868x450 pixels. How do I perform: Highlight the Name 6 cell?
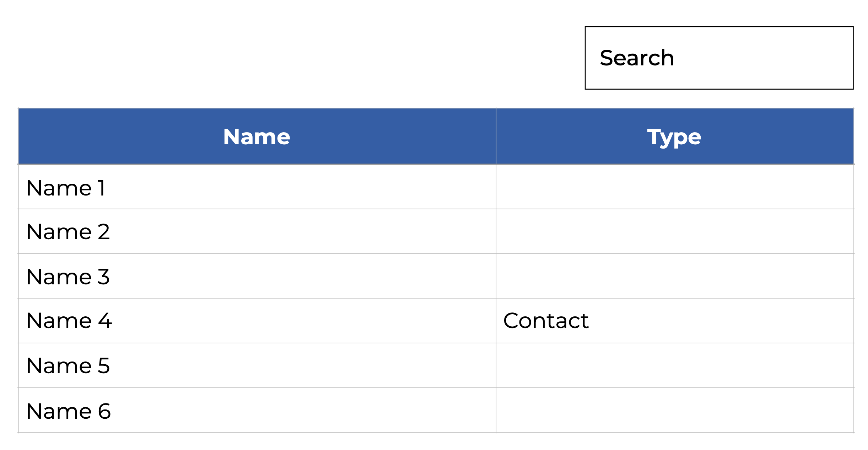point(69,411)
